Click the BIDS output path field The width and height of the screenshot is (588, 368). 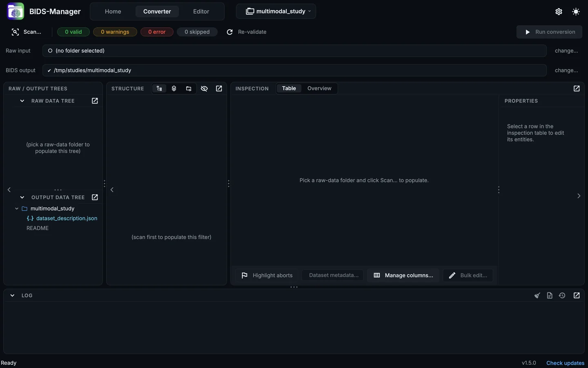click(x=294, y=70)
